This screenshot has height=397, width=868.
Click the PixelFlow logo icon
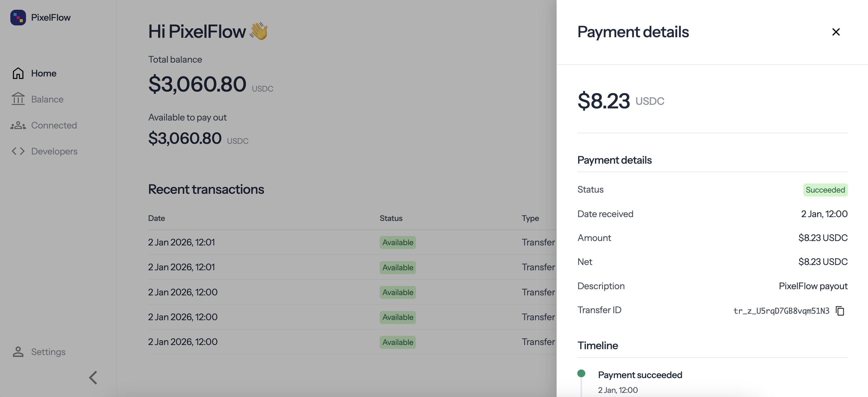[x=18, y=17]
